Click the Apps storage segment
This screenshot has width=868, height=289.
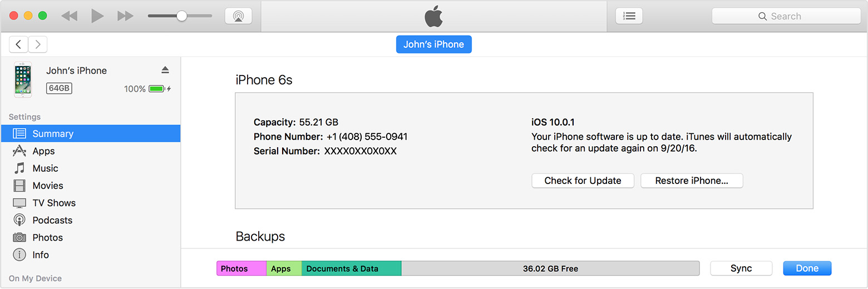[x=284, y=268]
